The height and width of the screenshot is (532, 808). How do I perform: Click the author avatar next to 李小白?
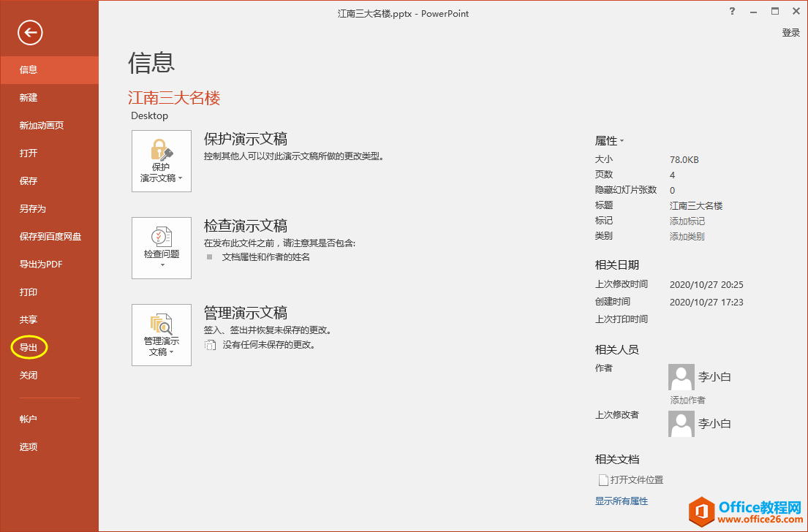point(681,376)
